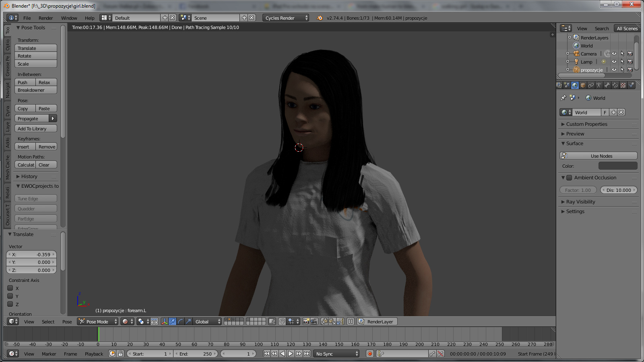Switch to Texture properties tab
Screen dimensions: 644x362
tap(623, 85)
